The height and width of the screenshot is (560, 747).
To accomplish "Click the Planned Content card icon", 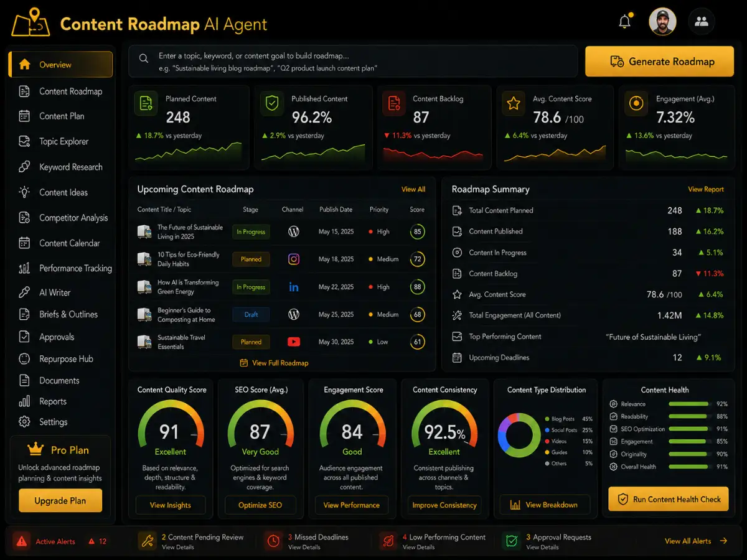I will click(x=146, y=104).
